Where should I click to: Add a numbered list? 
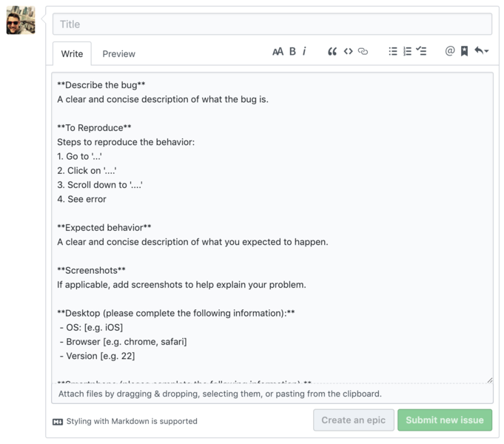tap(407, 52)
